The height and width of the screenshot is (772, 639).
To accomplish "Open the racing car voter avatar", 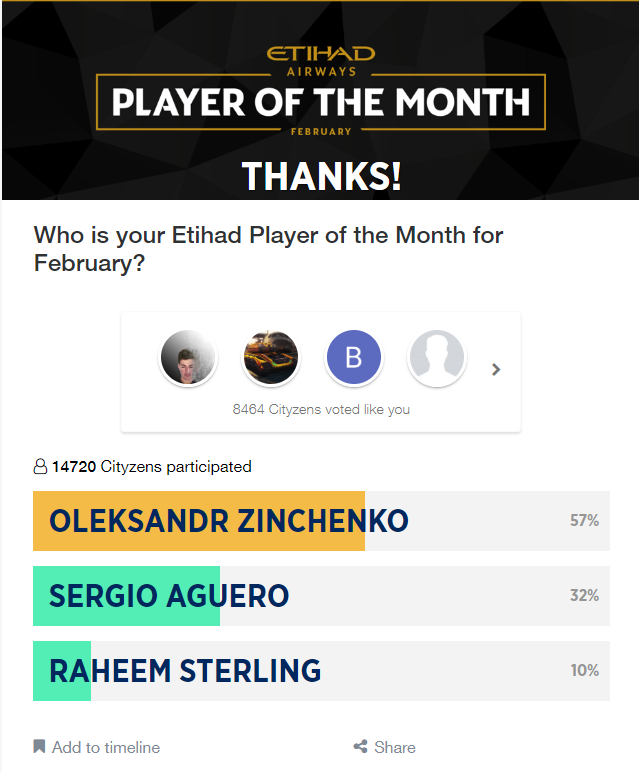I will [271, 357].
